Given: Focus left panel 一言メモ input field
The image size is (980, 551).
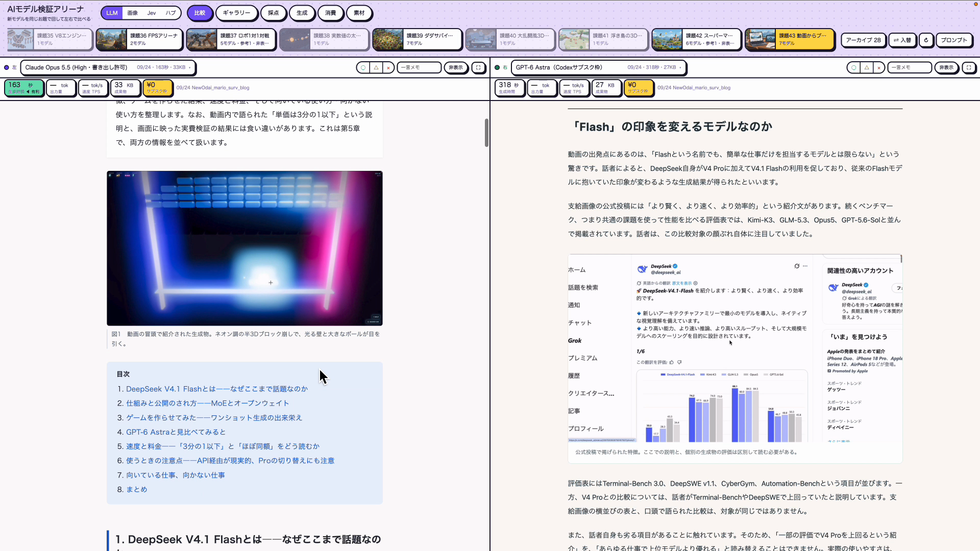Looking at the screenshot, I should tap(419, 67).
